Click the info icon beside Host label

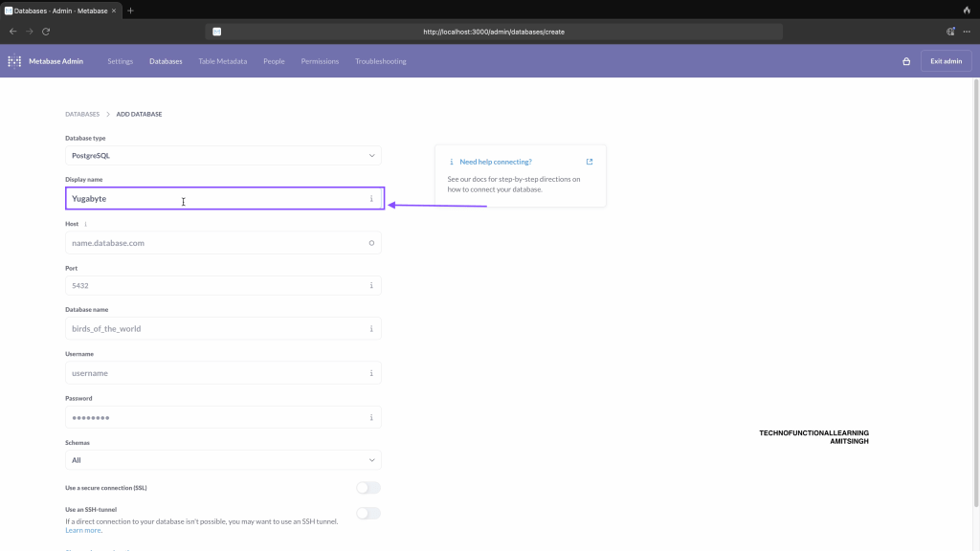pyautogui.click(x=86, y=224)
